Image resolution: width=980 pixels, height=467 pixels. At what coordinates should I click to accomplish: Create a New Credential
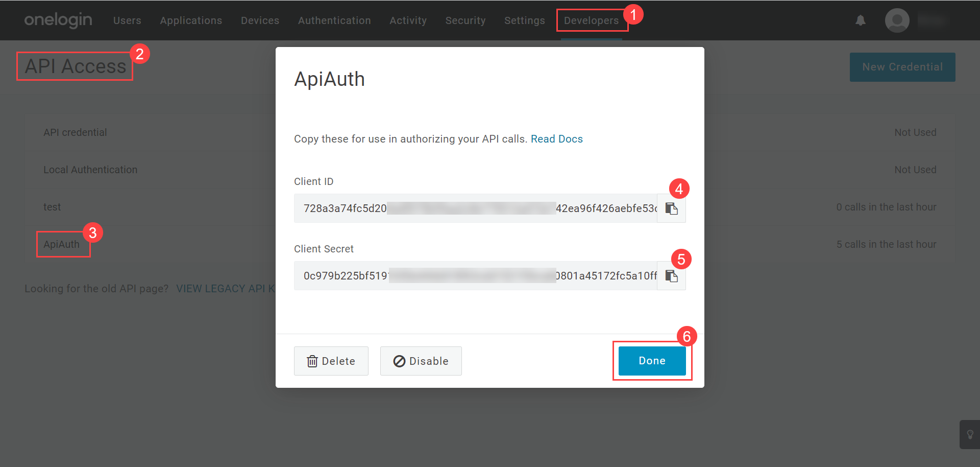(902, 67)
